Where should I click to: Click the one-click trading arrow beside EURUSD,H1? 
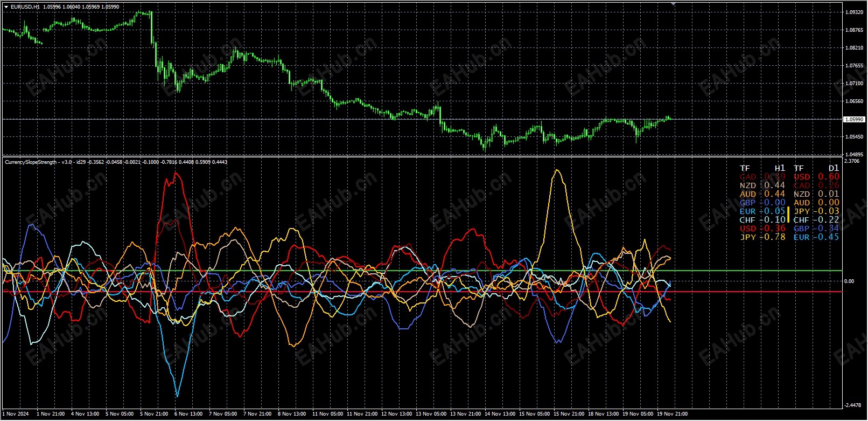point(6,7)
